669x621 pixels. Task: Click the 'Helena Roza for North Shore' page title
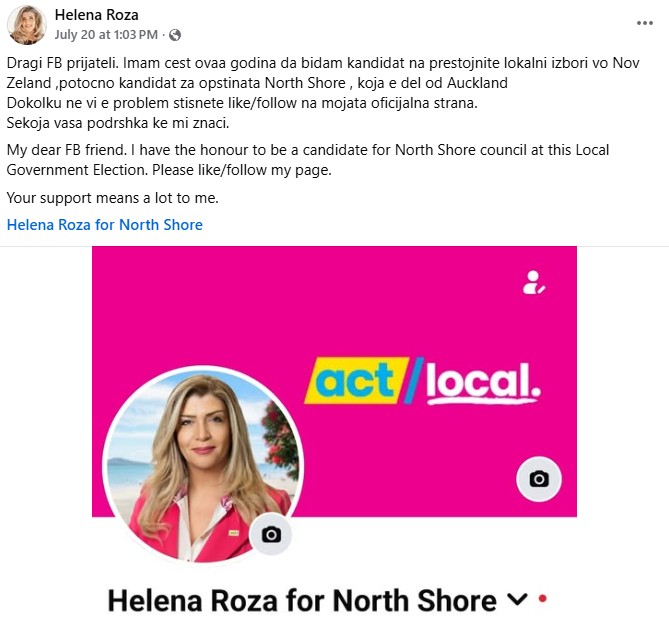click(x=302, y=600)
